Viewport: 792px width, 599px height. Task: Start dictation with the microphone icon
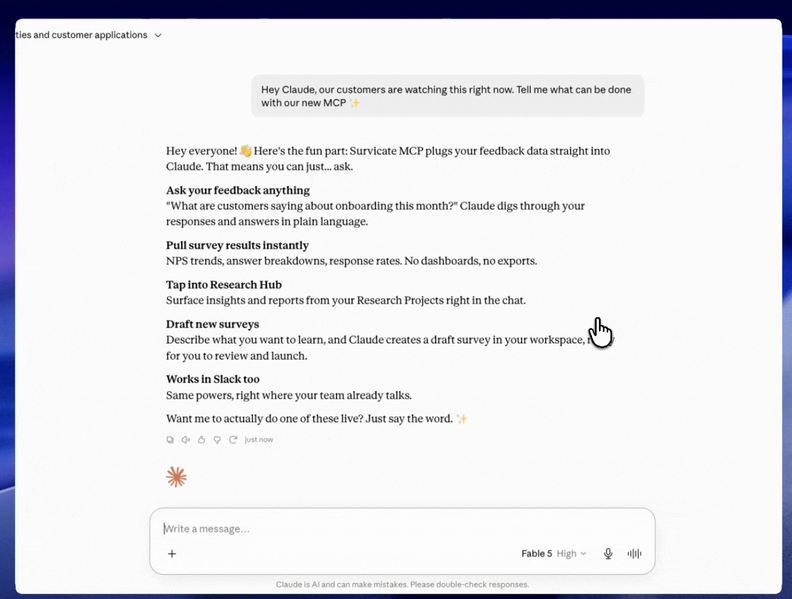pos(608,554)
